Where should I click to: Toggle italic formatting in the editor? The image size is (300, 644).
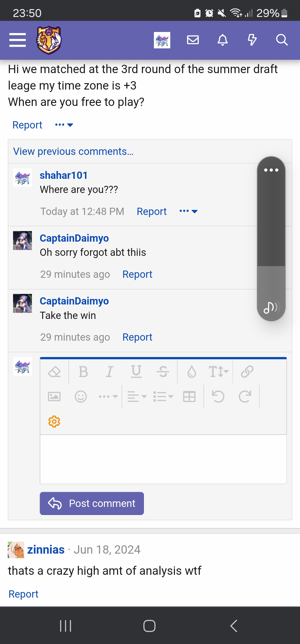pyautogui.click(x=110, y=371)
